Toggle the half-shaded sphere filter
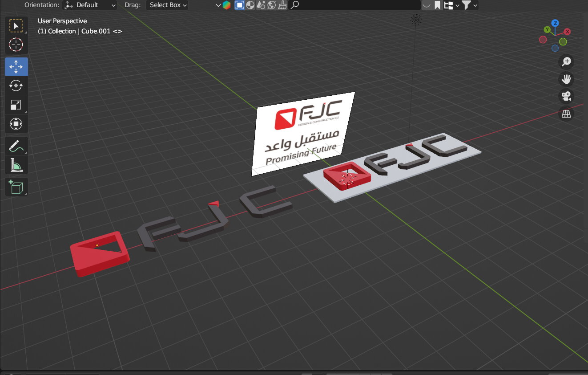The height and width of the screenshot is (375, 588). pos(250,5)
